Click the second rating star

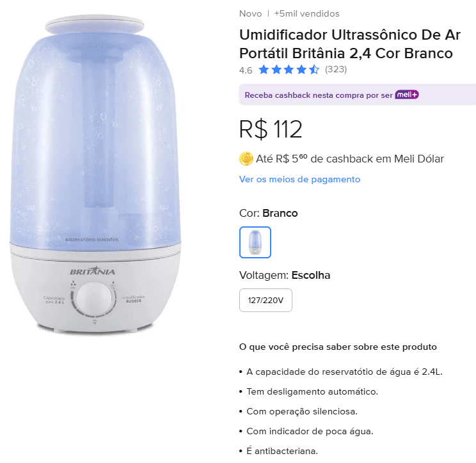coord(276,70)
